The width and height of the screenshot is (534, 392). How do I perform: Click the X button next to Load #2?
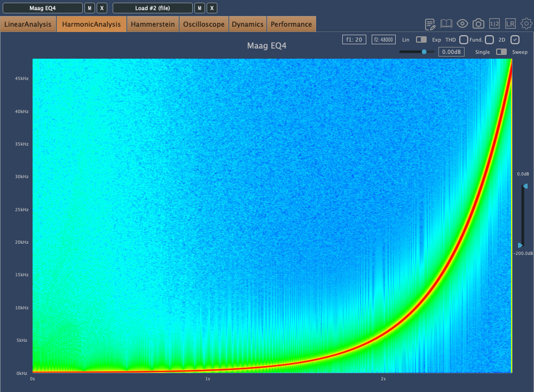212,8
